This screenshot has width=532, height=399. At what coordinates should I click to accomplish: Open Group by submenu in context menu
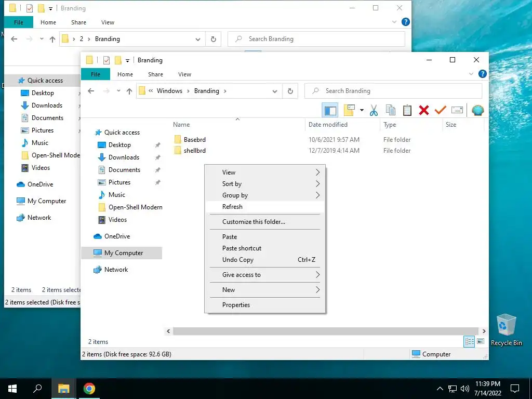[x=265, y=195]
